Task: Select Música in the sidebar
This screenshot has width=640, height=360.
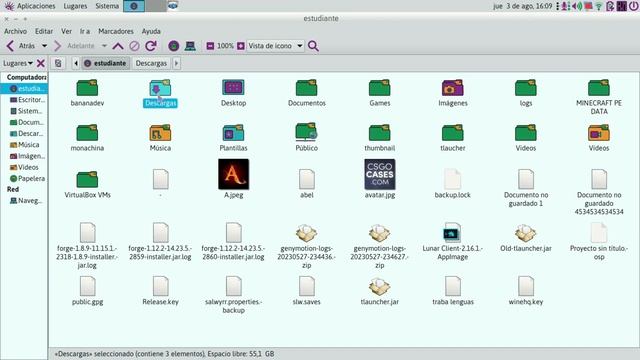Action: pyautogui.click(x=24, y=144)
